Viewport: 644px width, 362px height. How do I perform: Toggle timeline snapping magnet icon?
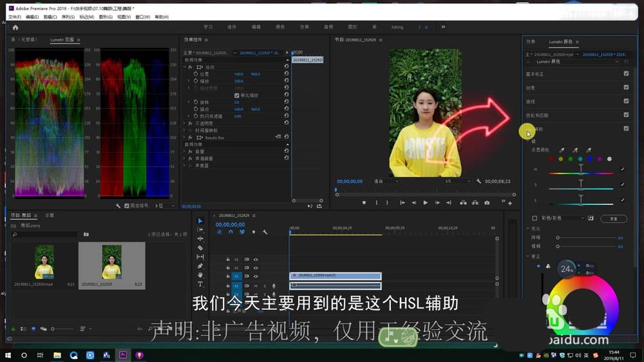point(231,232)
